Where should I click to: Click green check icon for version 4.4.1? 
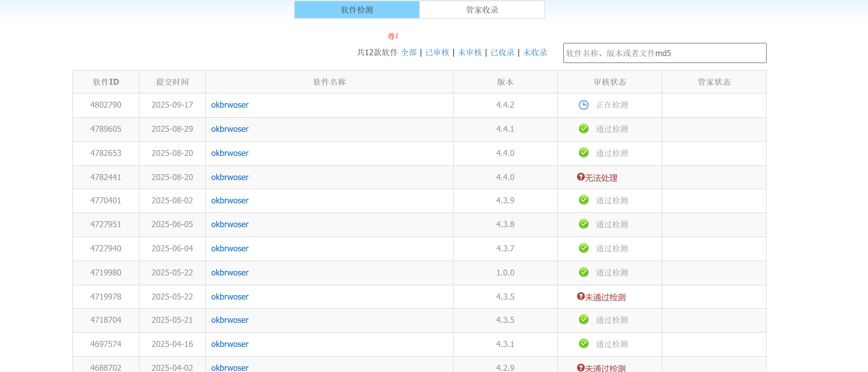(x=583, y=129)
